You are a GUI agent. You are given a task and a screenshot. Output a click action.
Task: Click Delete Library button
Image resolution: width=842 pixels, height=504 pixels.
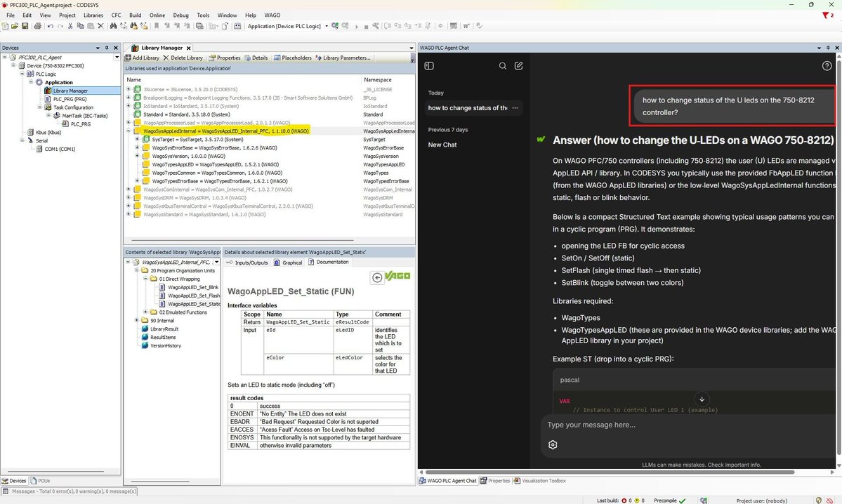tap(183, 58)
